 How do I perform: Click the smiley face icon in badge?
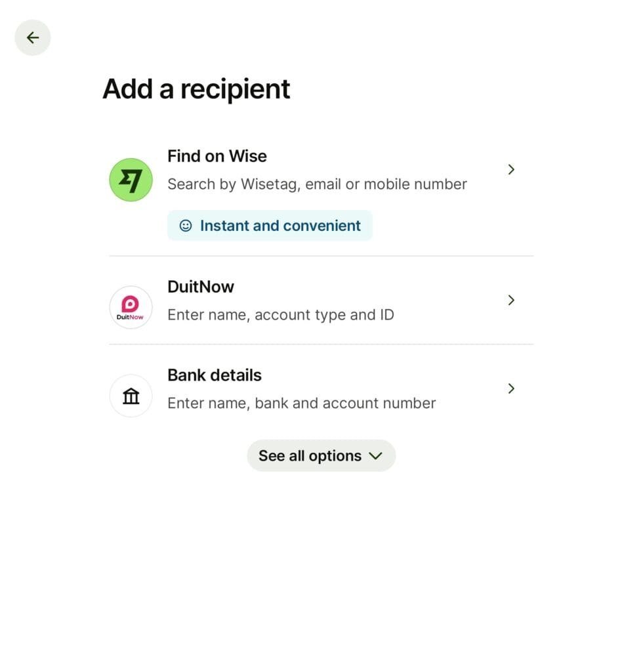(186, 226)
